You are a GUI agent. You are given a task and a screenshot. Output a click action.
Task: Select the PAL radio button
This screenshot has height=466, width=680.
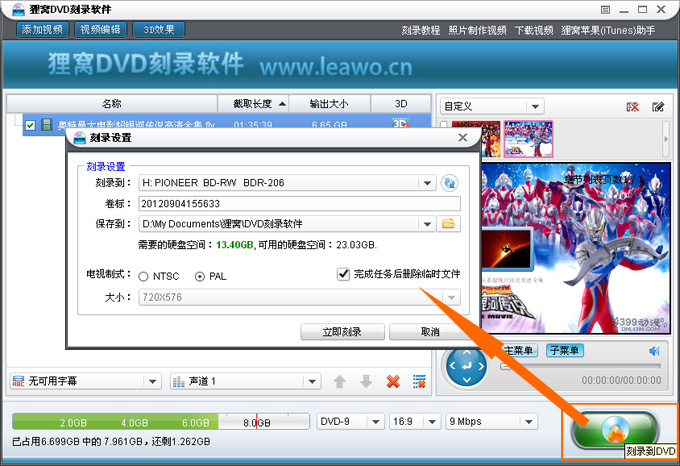200,277
